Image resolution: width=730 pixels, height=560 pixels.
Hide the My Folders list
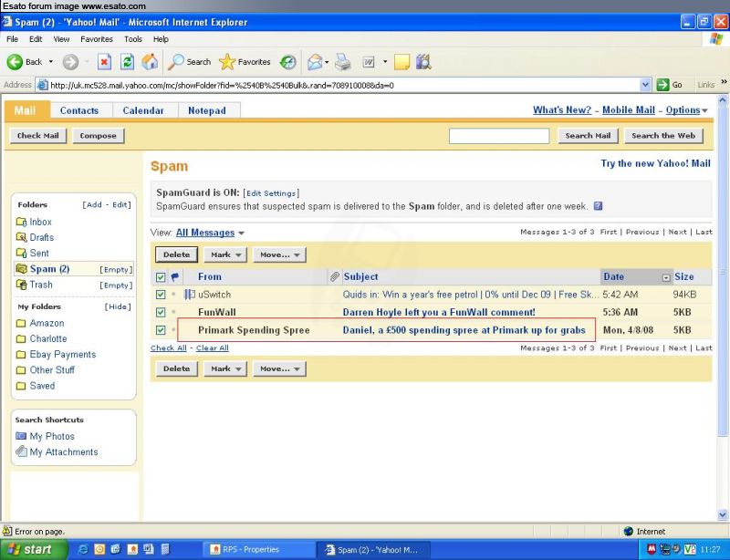pyautogui.click(x=118, y=306)
